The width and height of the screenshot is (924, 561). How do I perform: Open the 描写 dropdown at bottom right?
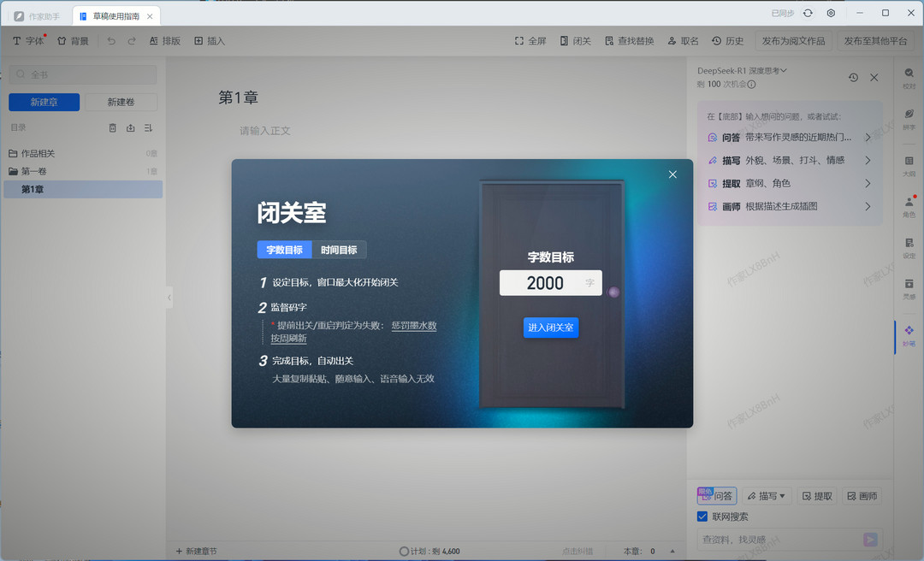[767, 496]
